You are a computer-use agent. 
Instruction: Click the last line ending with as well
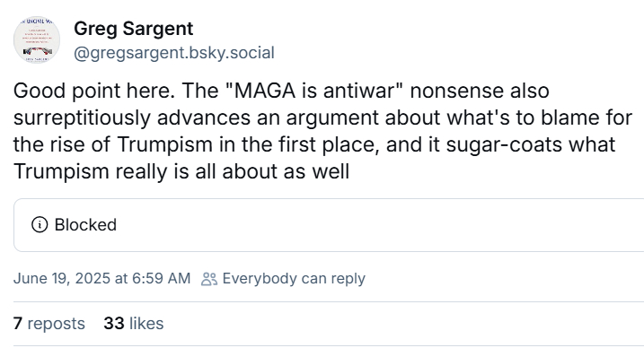coord(181,171)
